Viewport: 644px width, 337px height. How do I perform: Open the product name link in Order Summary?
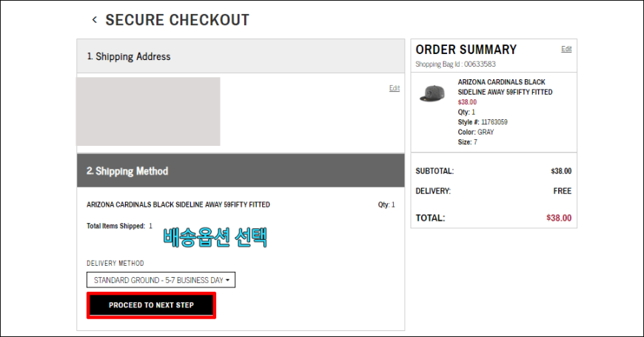(505, 87)
